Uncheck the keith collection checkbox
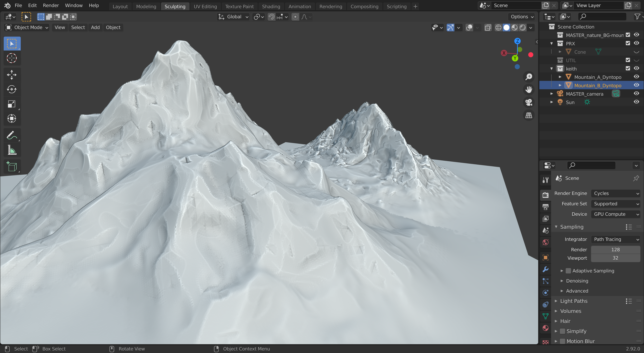This screenshot has height=353, width=644. click(x=628, y=68)
